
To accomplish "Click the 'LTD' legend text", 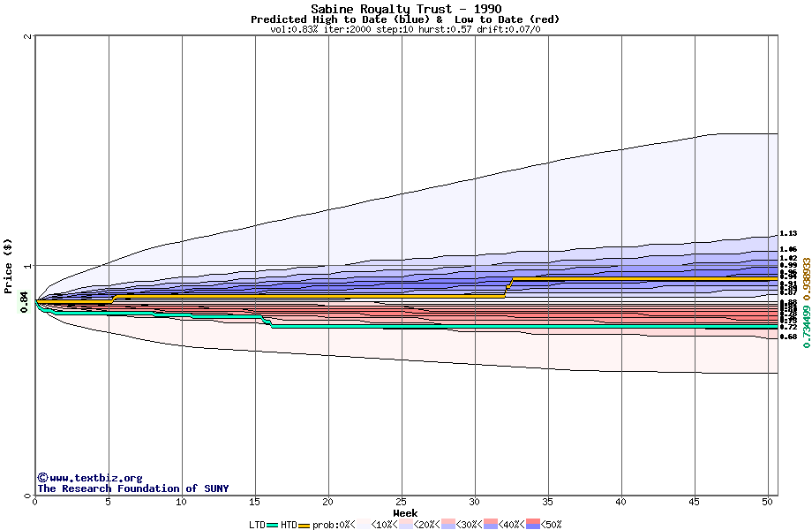I will click(258, 525).
